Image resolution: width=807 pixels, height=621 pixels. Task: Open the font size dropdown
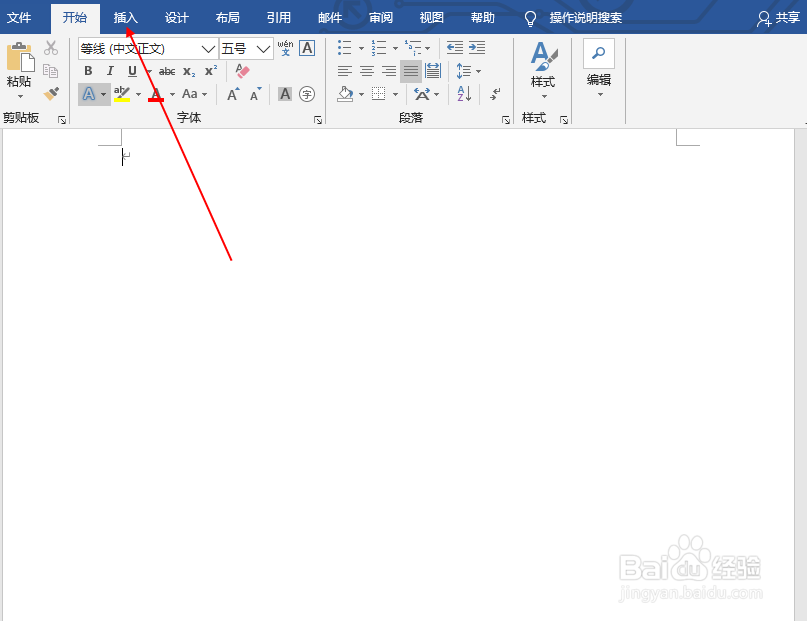click(x=264, y=49)
